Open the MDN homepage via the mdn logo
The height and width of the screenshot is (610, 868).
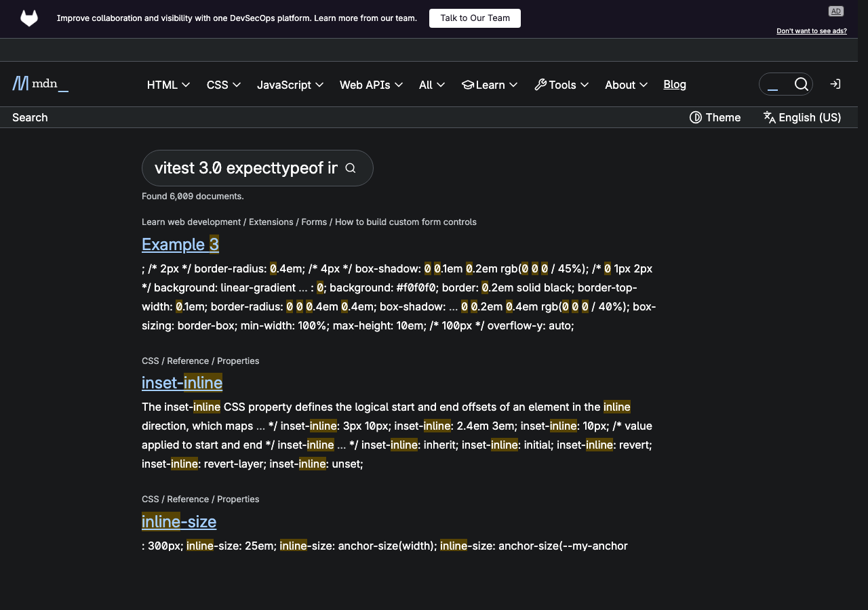point(39,83)
